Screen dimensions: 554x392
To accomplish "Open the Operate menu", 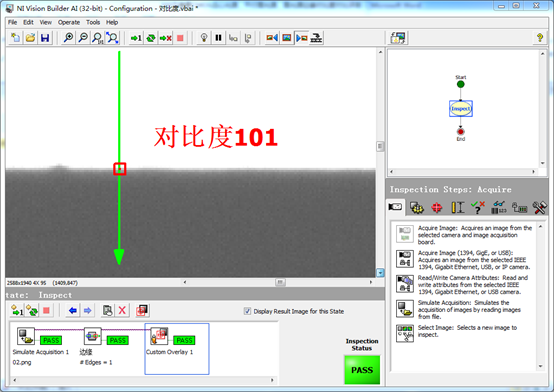I will [69, 22].
